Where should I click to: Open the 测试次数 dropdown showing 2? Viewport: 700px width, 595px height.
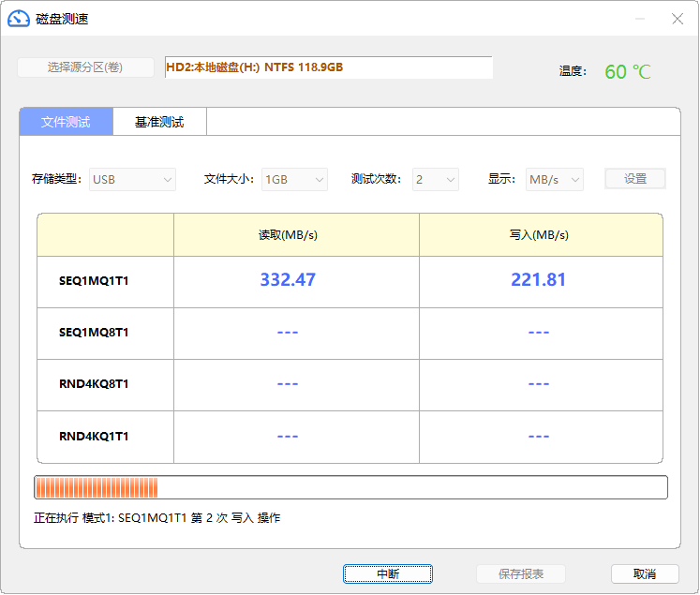(436, 180)
